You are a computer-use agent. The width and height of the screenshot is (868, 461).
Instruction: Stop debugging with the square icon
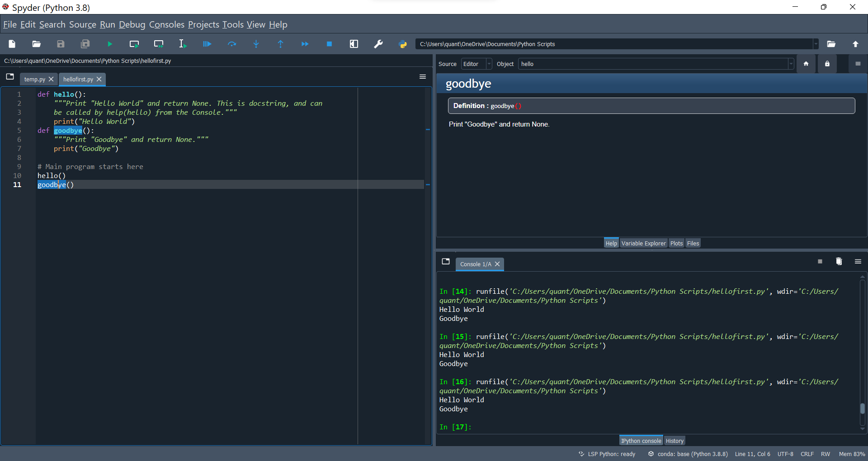pyautogui.click(x=330, y=44)
